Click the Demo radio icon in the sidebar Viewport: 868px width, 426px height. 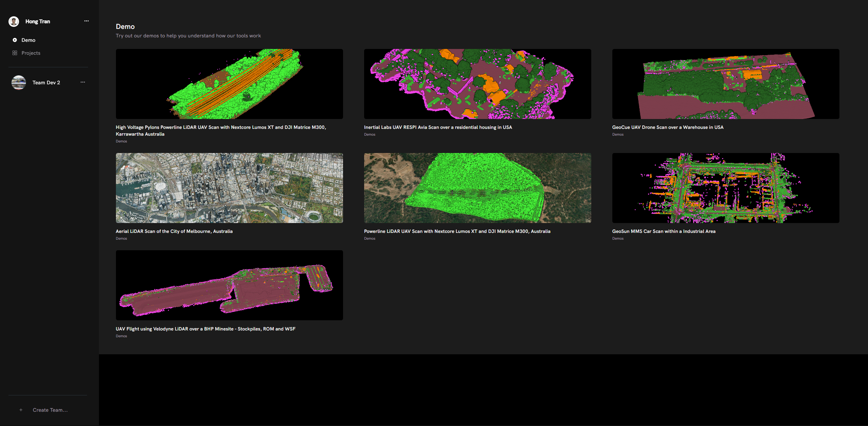(x=15, y=40)
